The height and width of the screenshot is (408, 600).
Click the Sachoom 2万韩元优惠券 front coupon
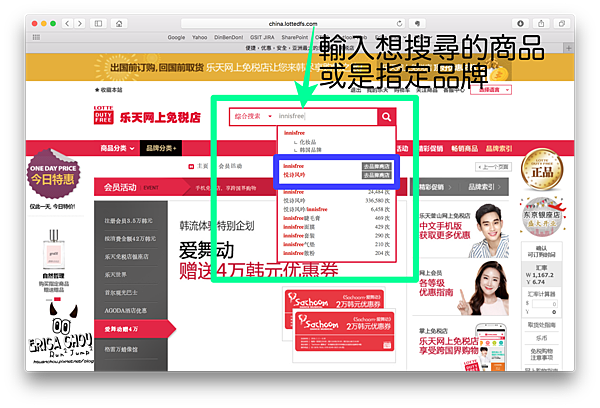pyautogui.click(x=344, y=333)
